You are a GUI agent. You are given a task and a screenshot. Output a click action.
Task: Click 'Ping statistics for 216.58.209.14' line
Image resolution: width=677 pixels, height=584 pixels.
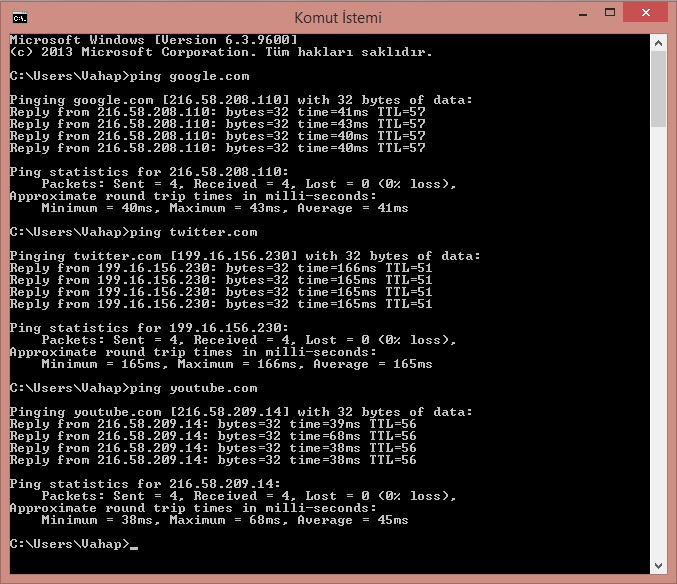pyautogui.click(x=145, y=484)
